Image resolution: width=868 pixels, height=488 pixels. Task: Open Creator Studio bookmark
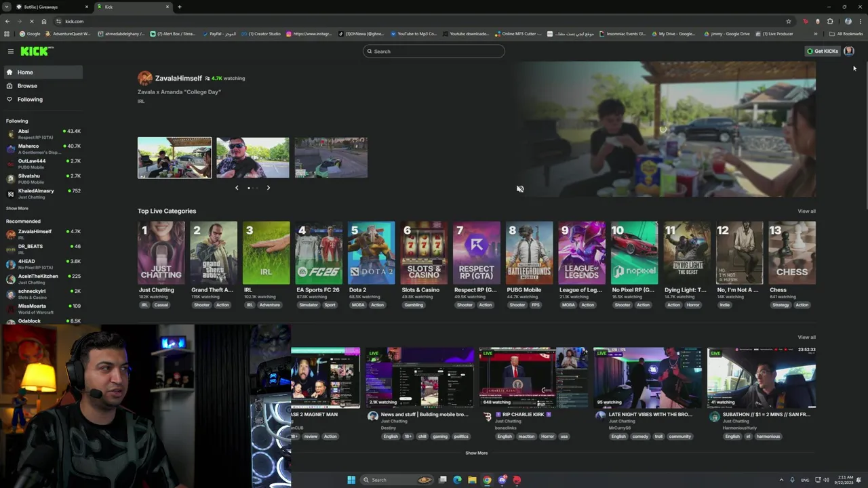260,34
